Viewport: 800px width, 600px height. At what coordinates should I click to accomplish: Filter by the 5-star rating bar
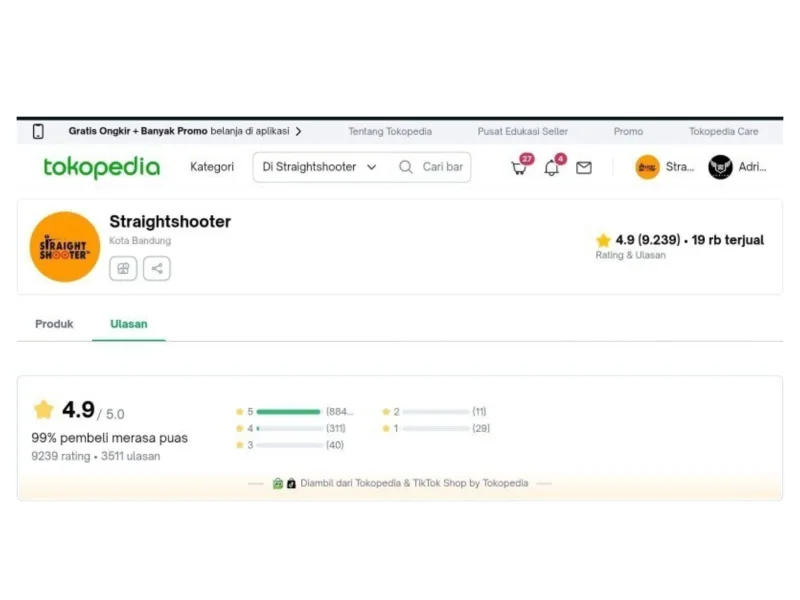tap(289, 412)
